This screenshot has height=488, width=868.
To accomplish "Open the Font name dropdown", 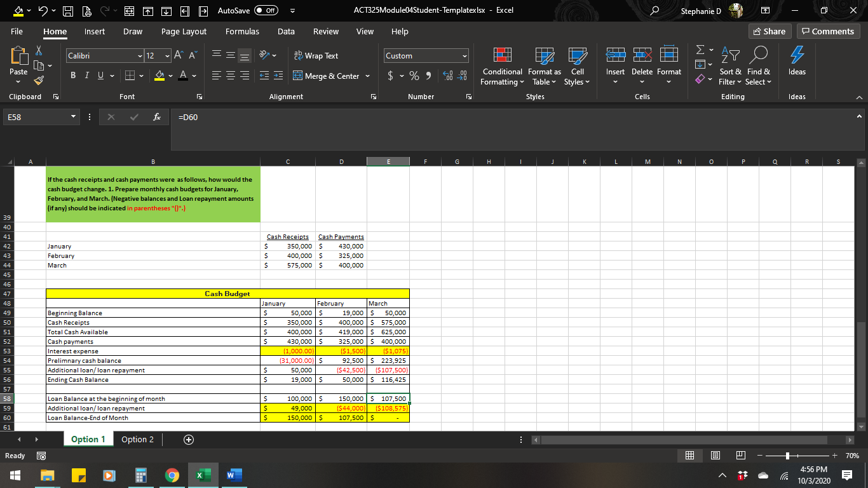I will 140,55.
